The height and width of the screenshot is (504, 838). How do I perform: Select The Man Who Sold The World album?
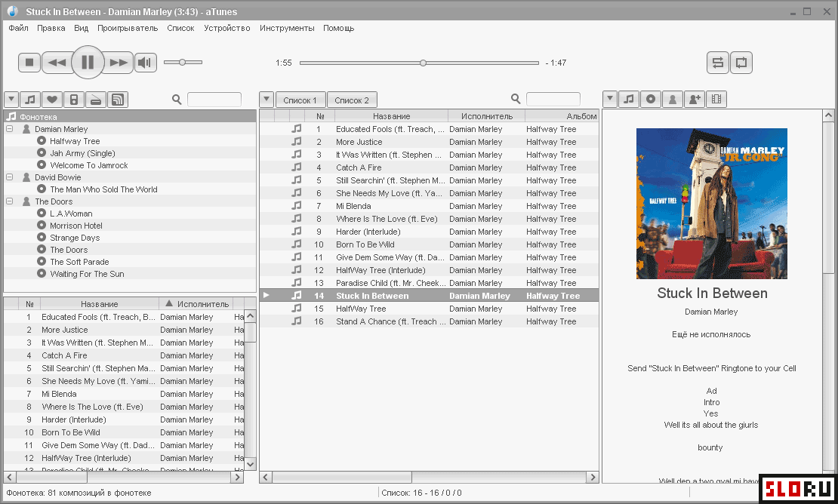[103, 189]
